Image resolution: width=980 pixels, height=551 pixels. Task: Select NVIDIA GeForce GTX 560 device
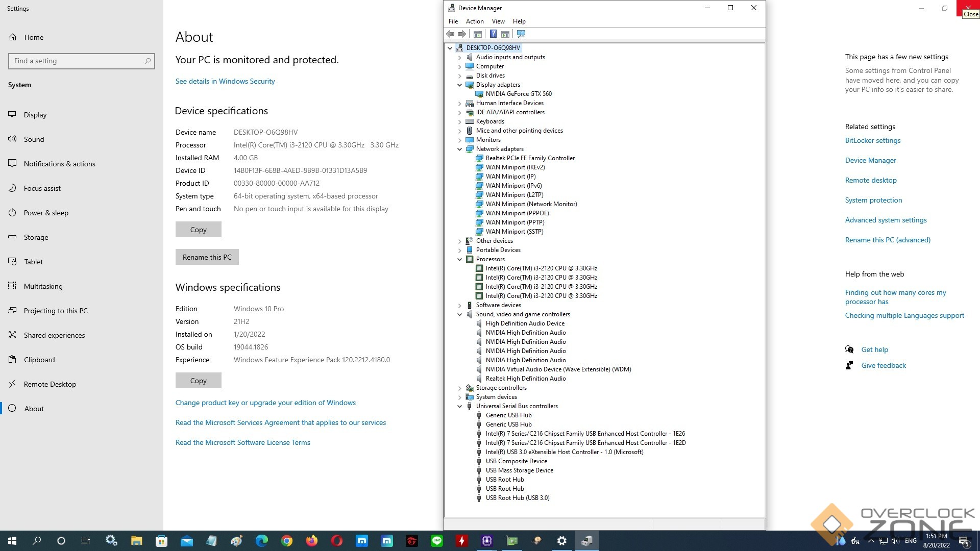(x=518, y=94)
